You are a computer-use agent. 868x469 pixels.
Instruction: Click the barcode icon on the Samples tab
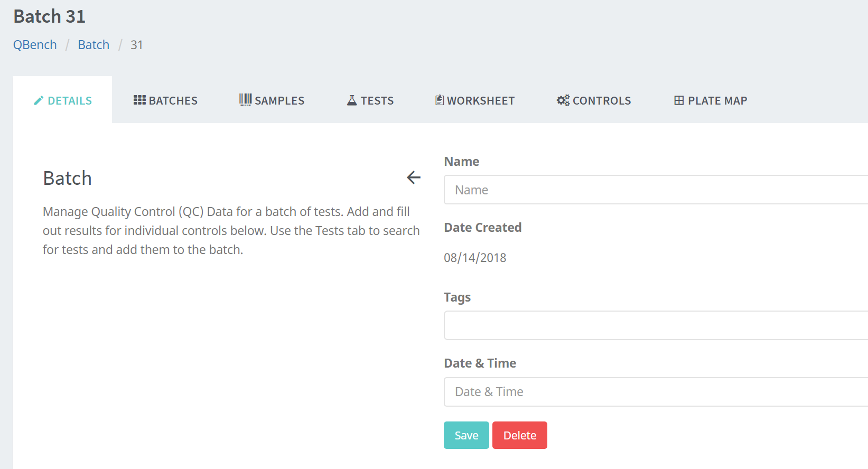coord(245,100)
